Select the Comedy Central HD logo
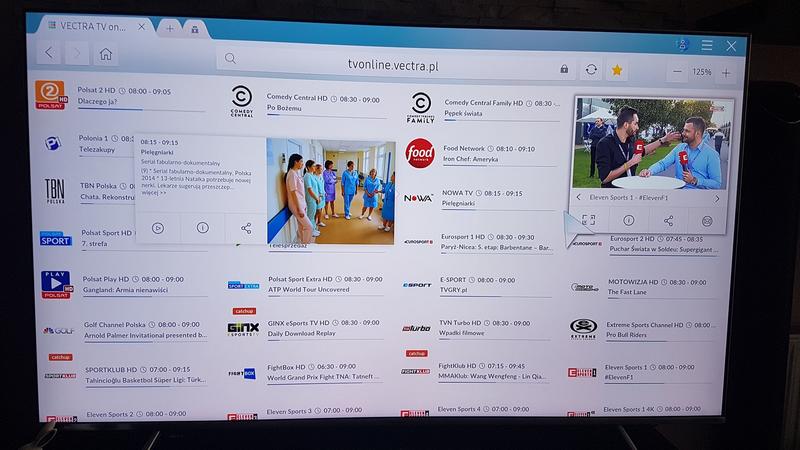 coord(242,102)
